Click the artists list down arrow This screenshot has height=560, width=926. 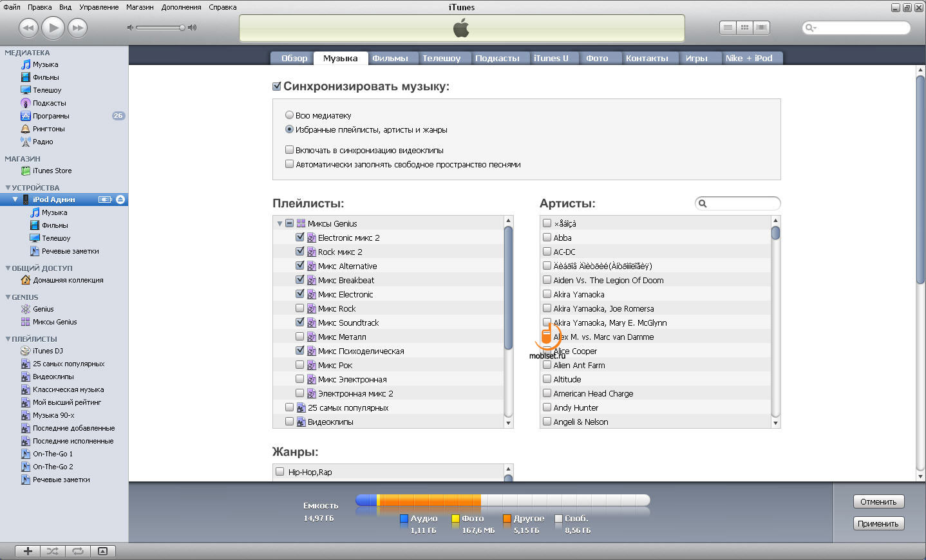click(775, 423)
